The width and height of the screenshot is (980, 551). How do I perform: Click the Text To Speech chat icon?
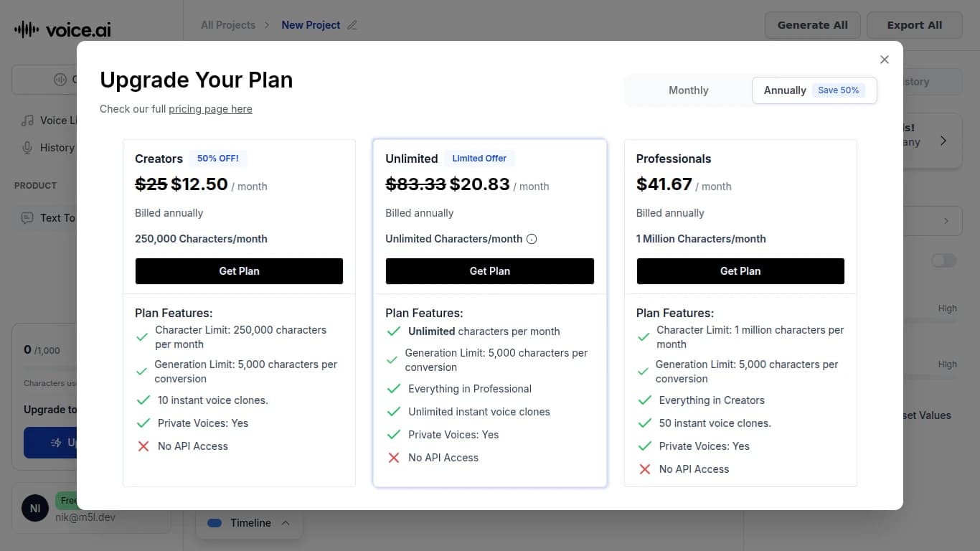point(27,218)
